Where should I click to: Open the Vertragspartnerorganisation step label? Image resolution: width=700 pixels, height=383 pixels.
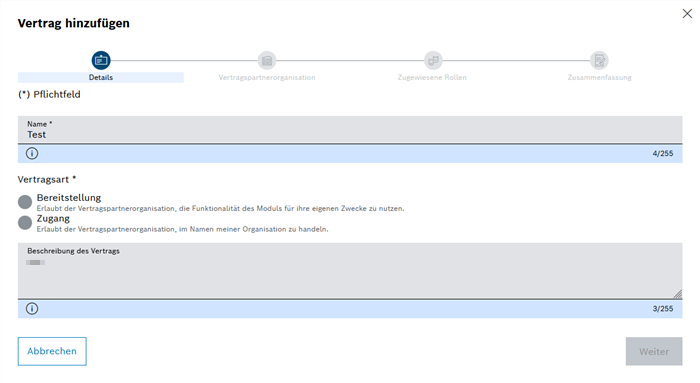tap(267, 77)
